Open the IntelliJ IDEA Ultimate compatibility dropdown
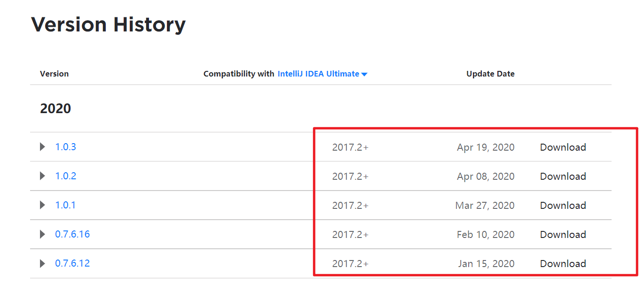644x291 pixels. tap(322, 74)
